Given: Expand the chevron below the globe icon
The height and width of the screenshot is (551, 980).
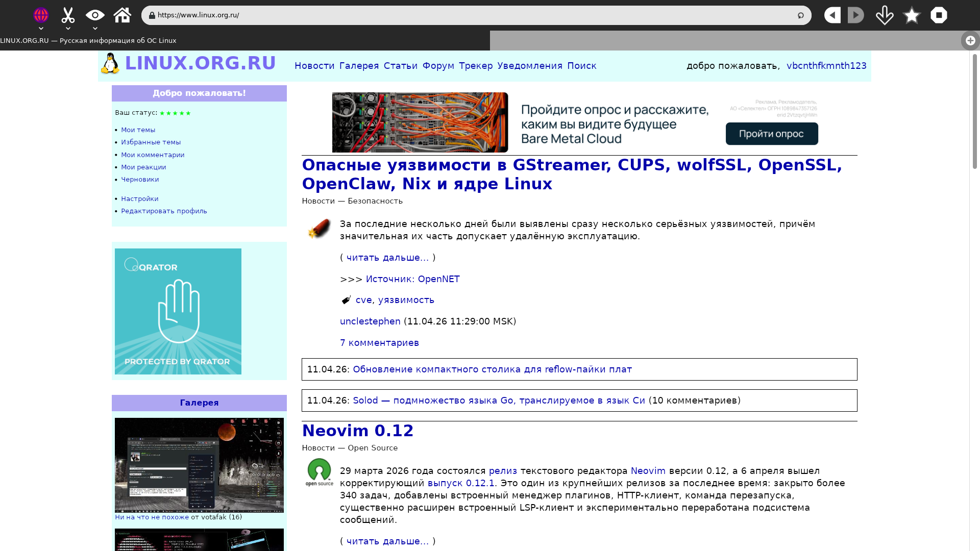Looking at the screenshot, I should (41, 29).
